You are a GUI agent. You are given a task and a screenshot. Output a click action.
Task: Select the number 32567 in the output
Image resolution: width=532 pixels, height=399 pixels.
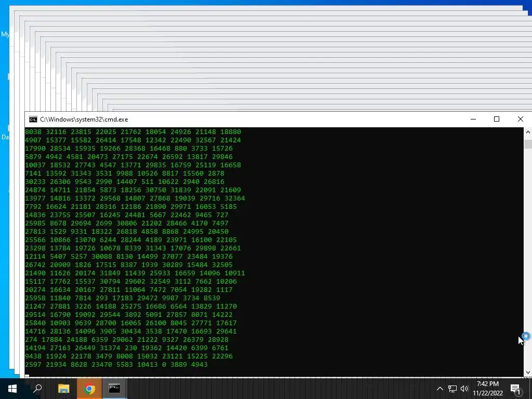pos(206,140)
